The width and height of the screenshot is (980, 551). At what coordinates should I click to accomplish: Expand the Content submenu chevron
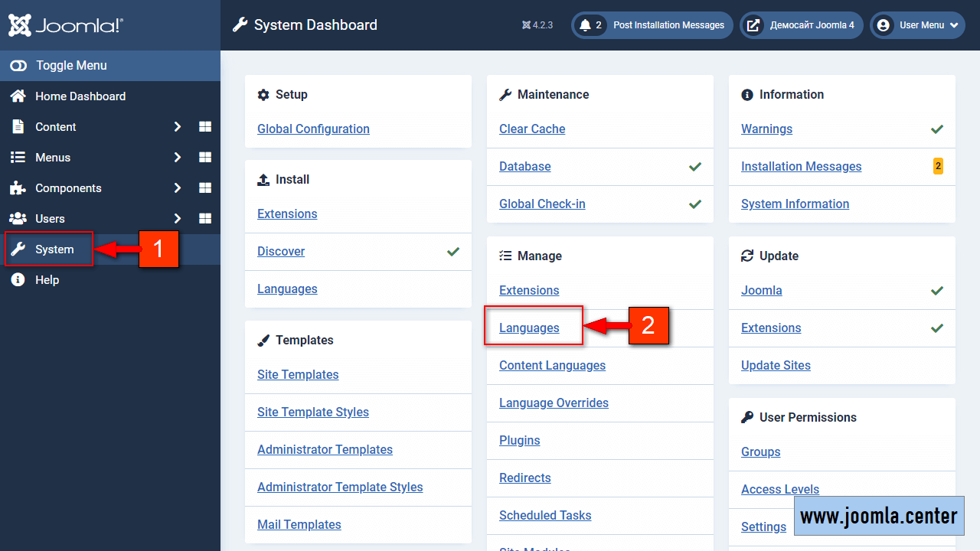pyautogui.click(x=177, y=127)
